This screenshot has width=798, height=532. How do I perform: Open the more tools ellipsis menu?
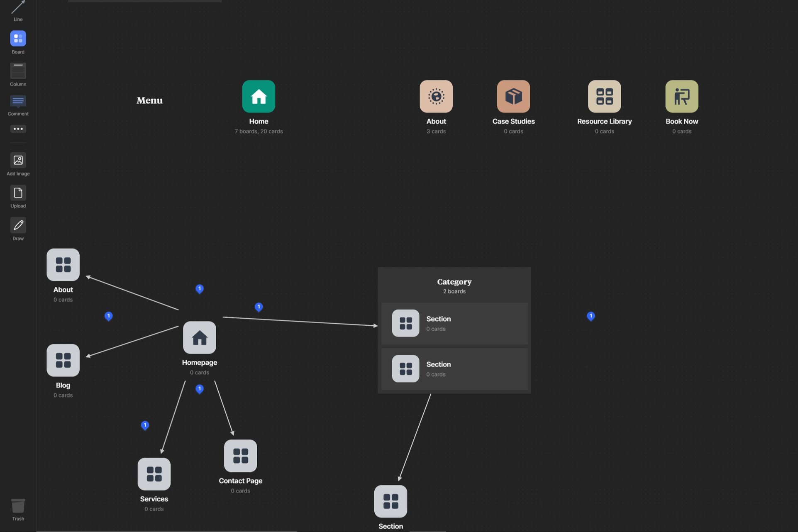click(x=18, y=129)
